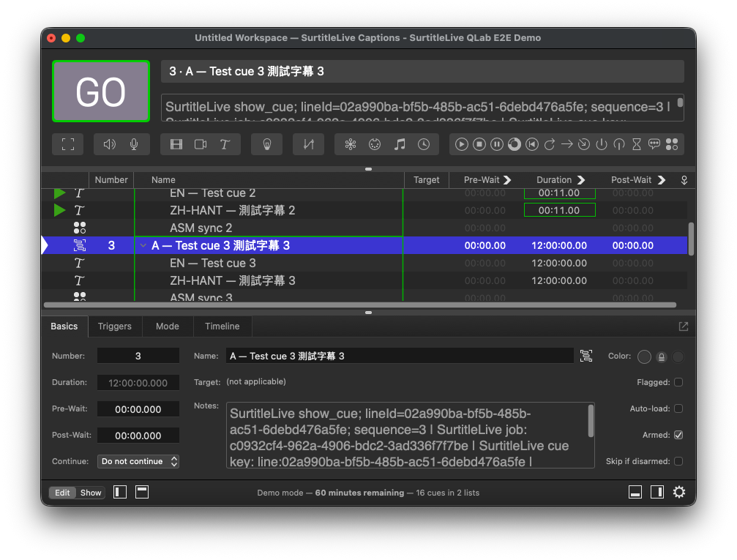Add a Video cue with film icon
This screenshot has height=560, width=737.
click(x=176, y=144)
